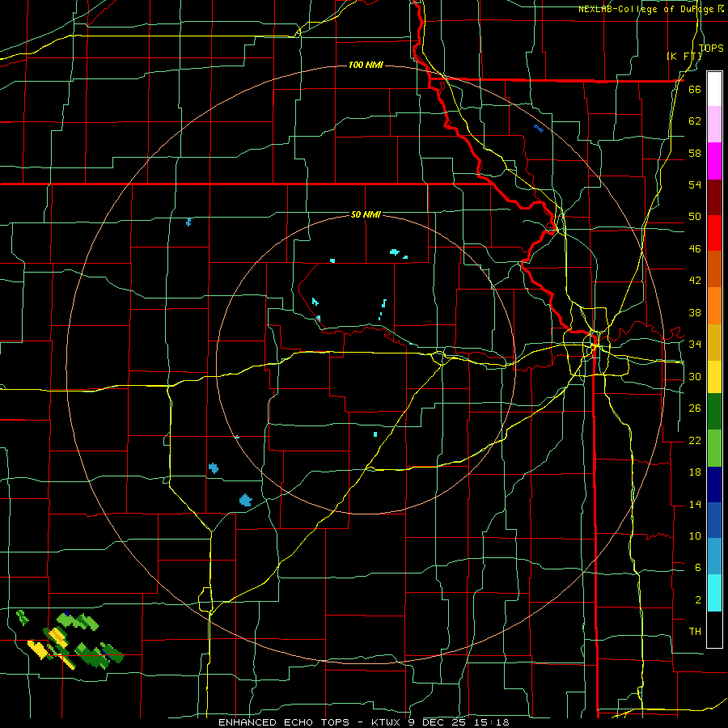Click the "ENHANCED ECHO TOPS" caption text

pyautogui.click(x=284, y=722)
